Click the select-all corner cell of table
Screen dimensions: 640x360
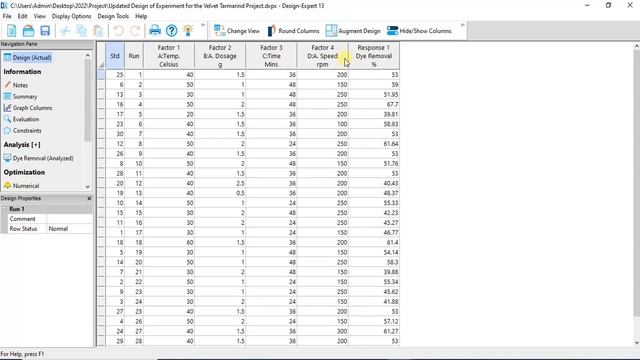pos(101,56)
